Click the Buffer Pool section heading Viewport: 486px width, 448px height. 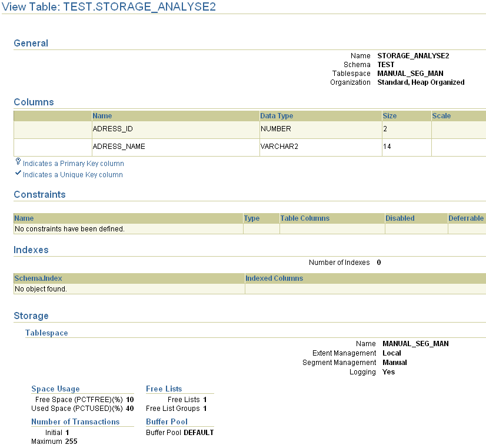coord(167,422)
